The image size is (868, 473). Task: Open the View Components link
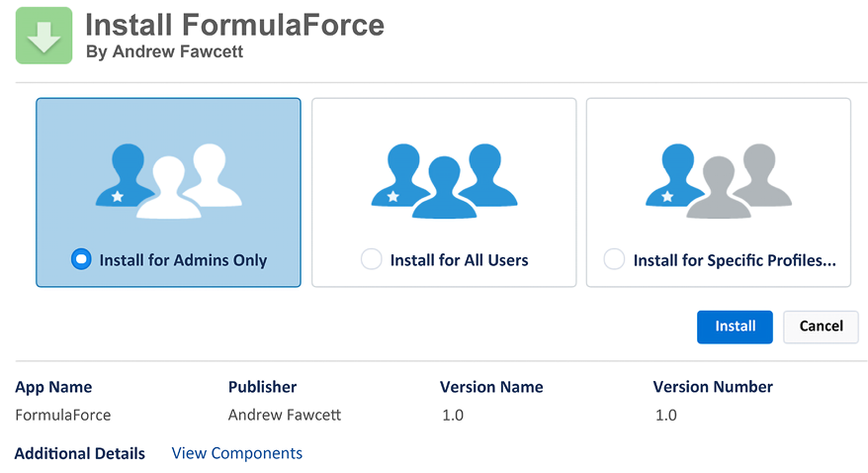(x=237, y=453)
